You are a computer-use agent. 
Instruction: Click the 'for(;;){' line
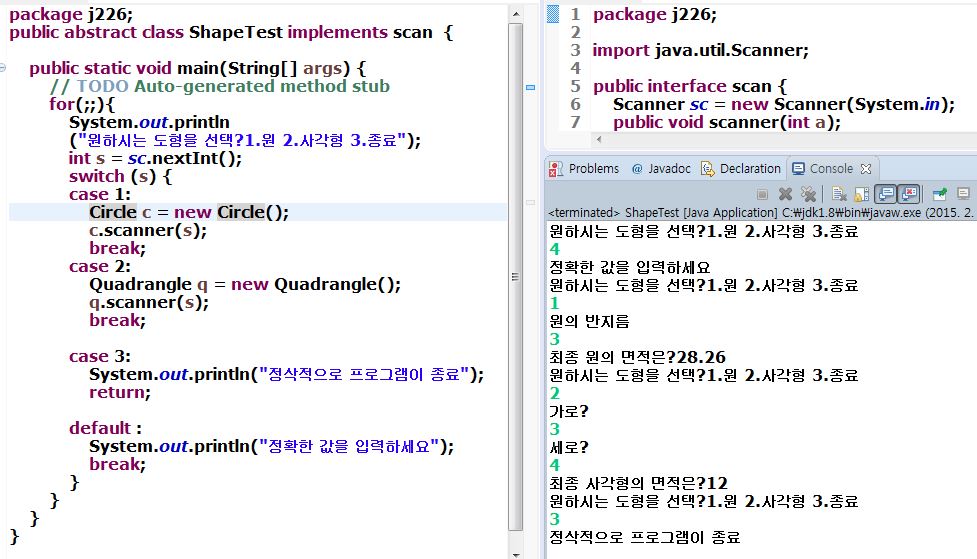pyautogui.click(x=82, y=104)
